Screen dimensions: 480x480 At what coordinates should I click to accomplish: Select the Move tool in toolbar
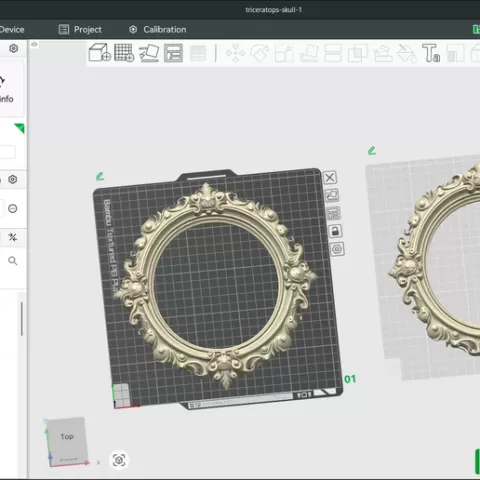tap(235, 53)
